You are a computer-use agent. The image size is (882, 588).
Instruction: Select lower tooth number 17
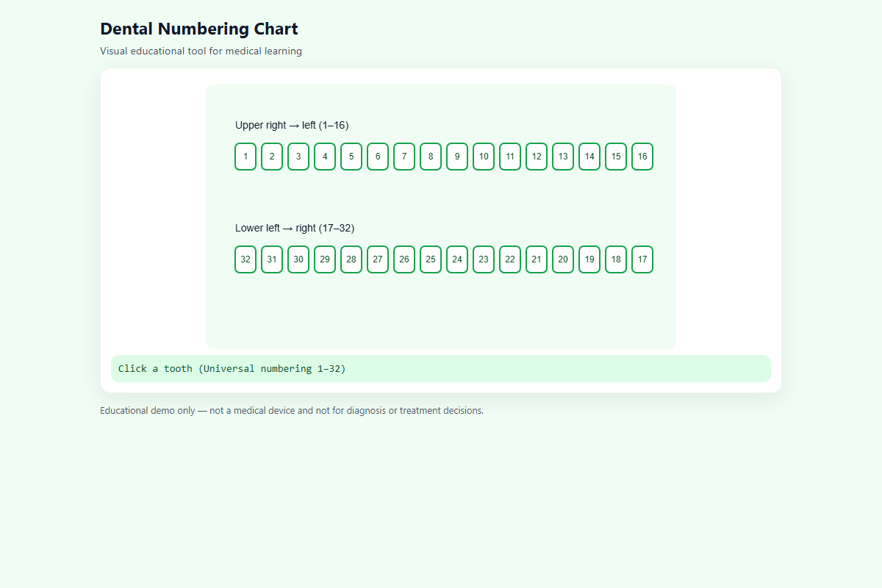[x=642, y=259]
